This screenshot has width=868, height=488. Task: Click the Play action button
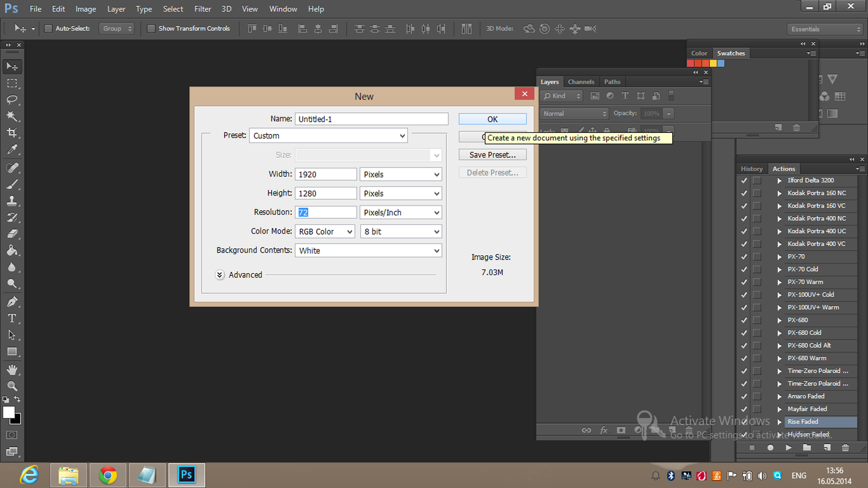pyautogui.click(x=788, y=447)
